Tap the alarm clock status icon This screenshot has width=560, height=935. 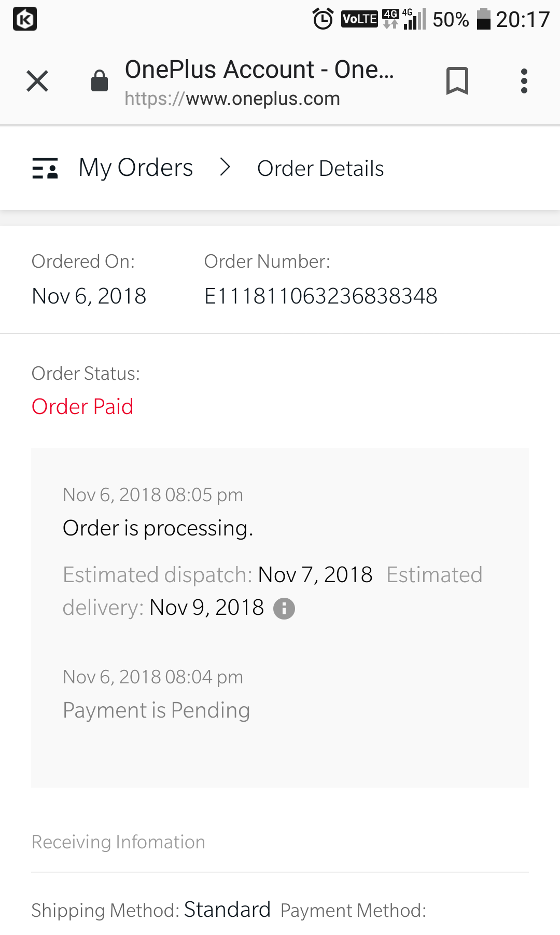(323, 19)
